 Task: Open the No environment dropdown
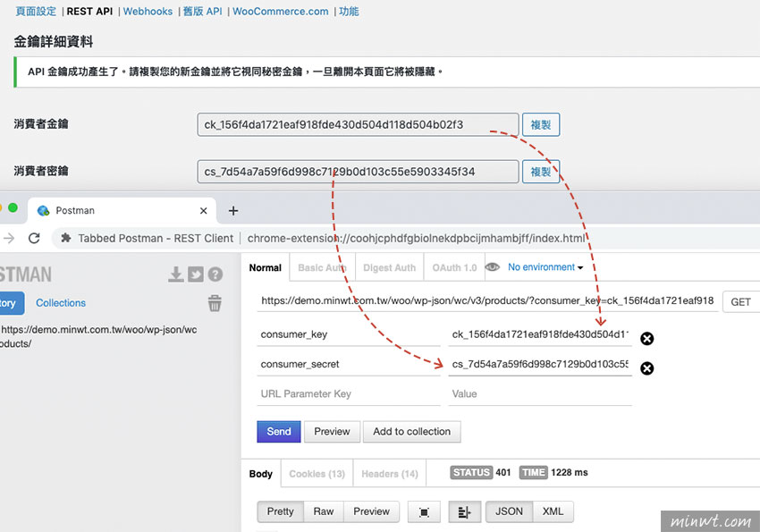point(545,267)
